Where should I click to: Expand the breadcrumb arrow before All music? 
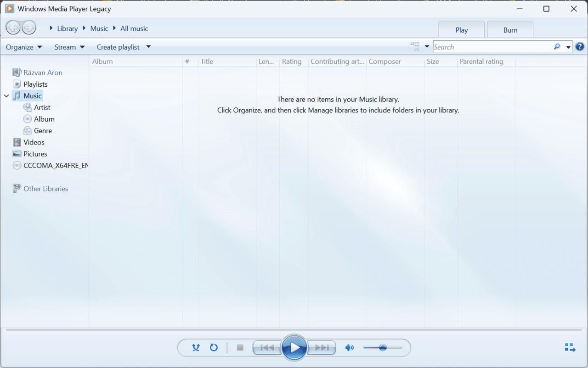(x=115, y=28)
